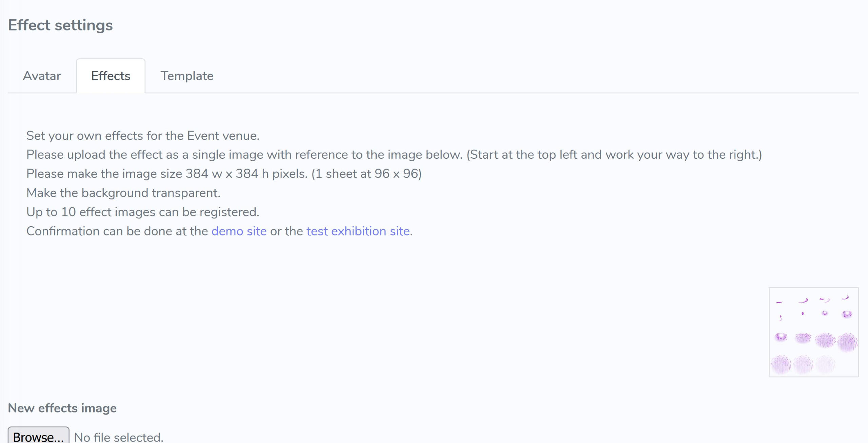Click the two-piece split streak sprite frame
Viewport: 868px width, 443px height.
click(x=825, y=300)
